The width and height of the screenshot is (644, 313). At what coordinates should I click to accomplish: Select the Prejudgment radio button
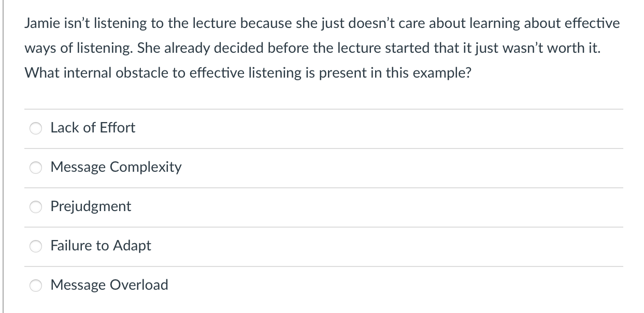[x=35, y=207]
